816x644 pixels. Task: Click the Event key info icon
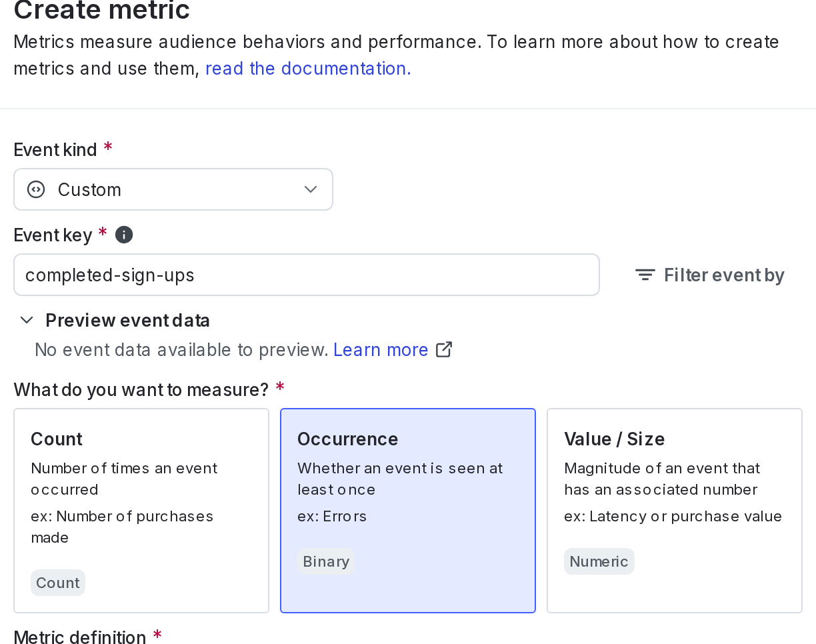point(123,234)
